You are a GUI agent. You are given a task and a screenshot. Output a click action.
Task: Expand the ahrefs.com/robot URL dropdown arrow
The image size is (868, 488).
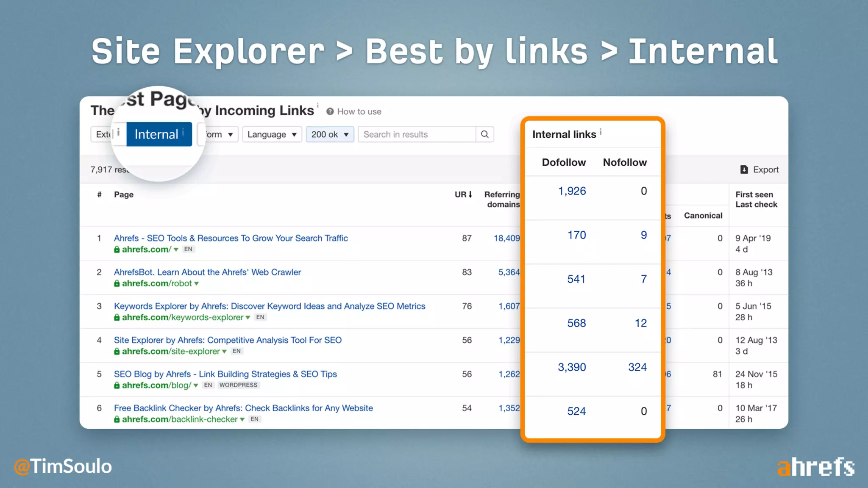(x=197, y=284)
